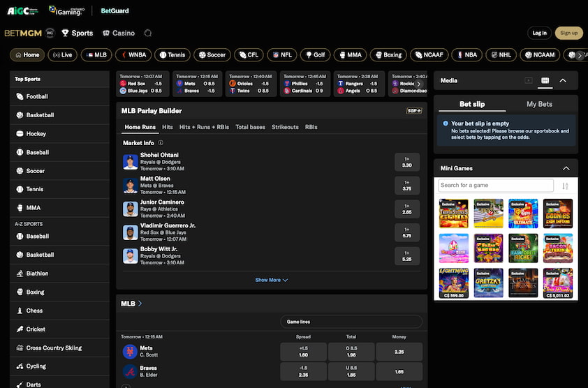Open the Game lines dropdown

tap(351, 322)
